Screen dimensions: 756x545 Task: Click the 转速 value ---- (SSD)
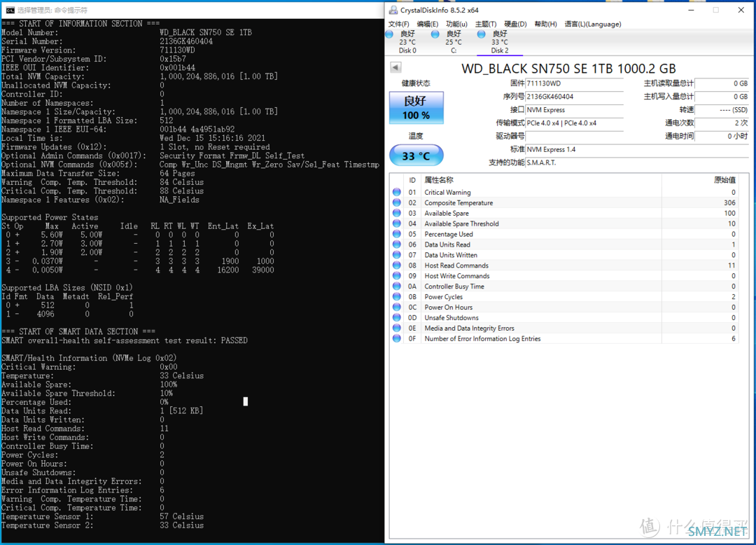pos(722,110)
